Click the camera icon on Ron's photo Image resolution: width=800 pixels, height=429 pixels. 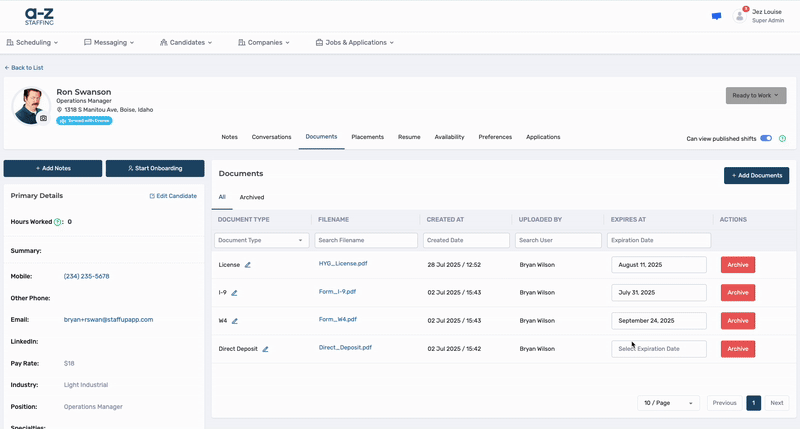(43, 118)
